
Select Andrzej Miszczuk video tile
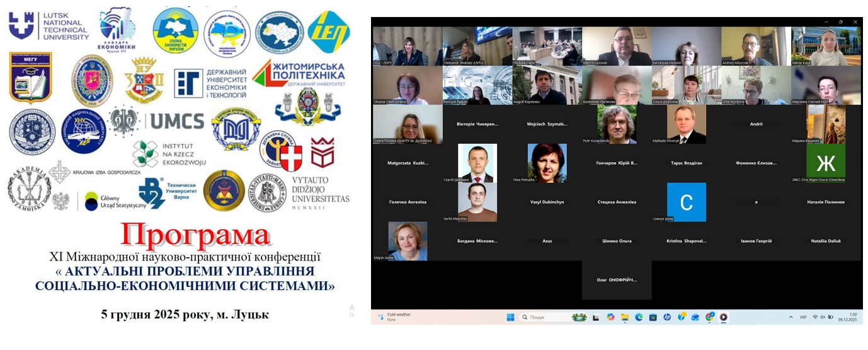click(x=755, y=46)
